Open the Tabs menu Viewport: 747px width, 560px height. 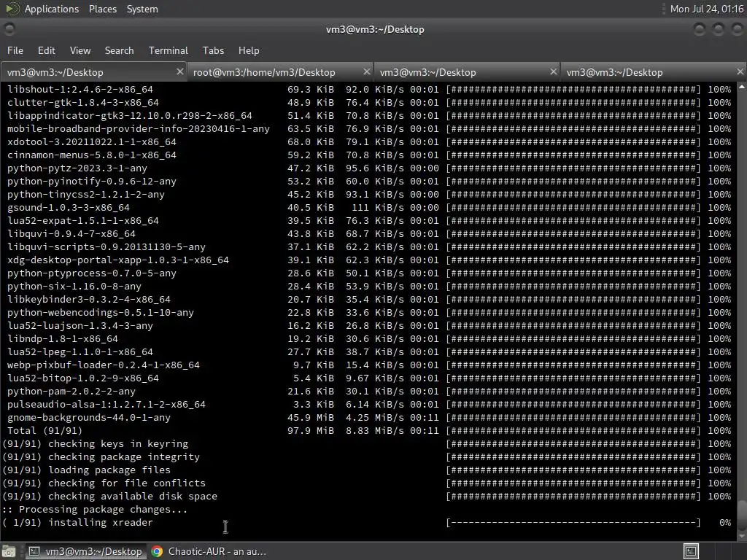213,50
